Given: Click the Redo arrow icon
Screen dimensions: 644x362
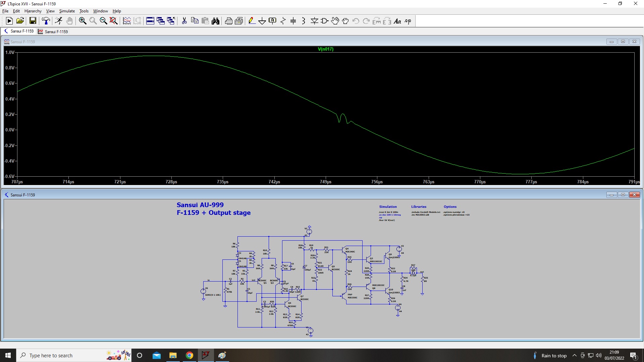Looking at the screenshot, I should click(x=366, y=21).
